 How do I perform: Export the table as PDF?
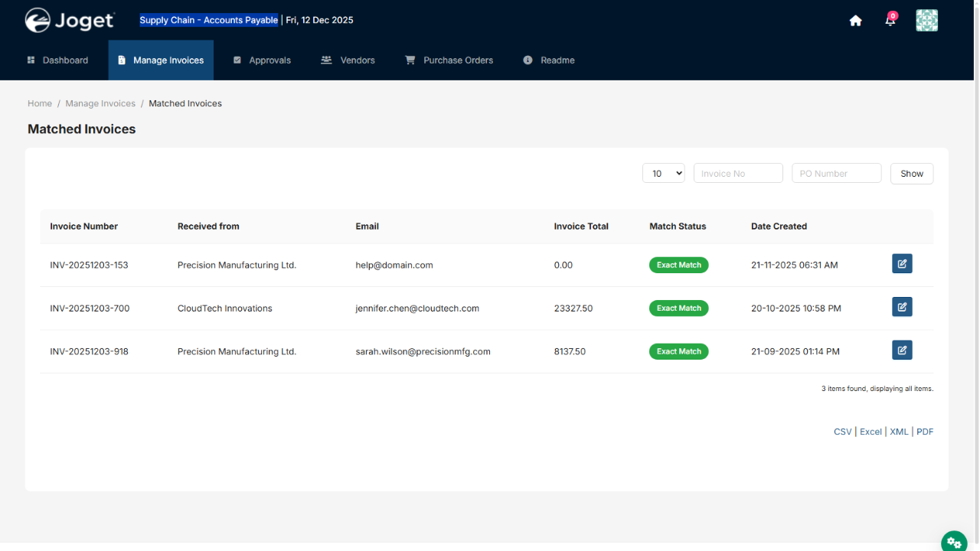tap(925, 432)
